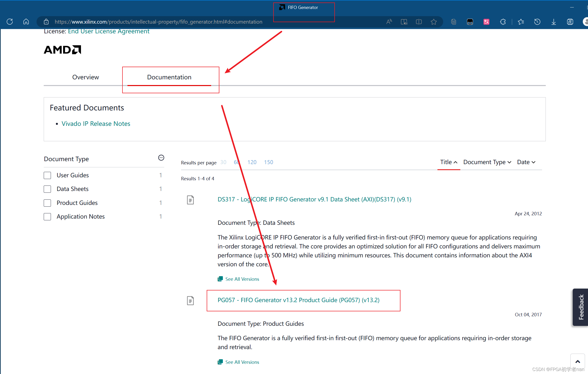
Task: Click See All Versions for DS317
Action: [242, 279]
